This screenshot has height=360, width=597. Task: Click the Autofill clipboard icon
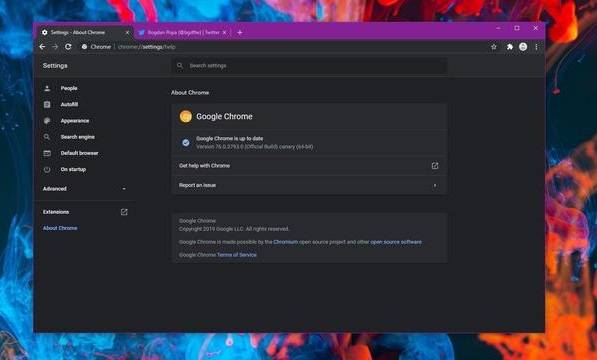point(47,104)
